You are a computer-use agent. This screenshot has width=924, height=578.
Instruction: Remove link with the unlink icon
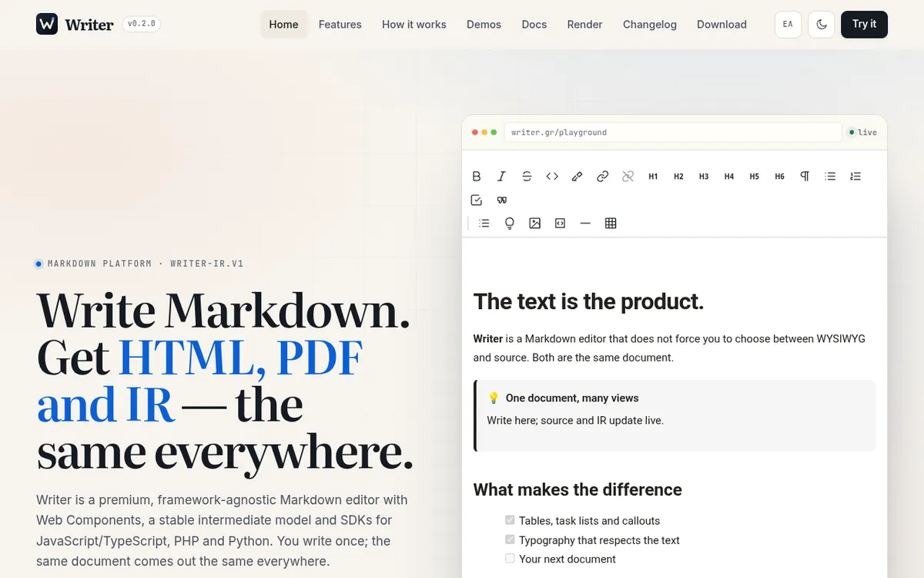click(628, 176)
